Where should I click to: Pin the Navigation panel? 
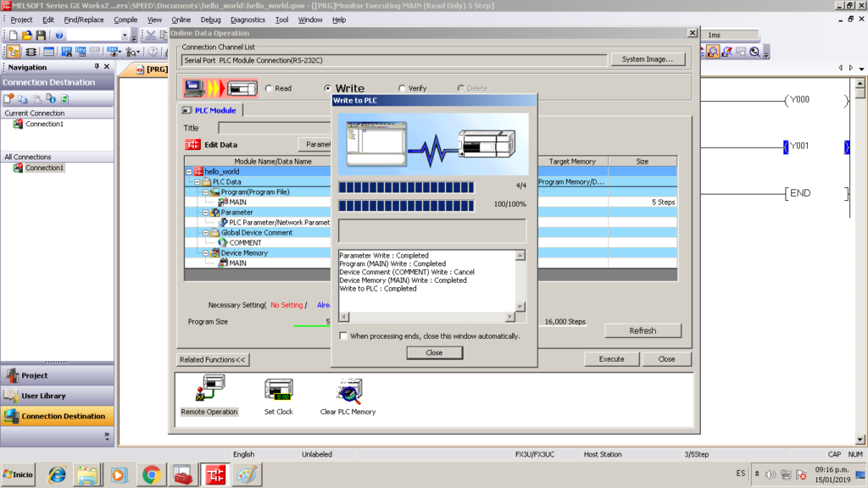coord(97,67)
